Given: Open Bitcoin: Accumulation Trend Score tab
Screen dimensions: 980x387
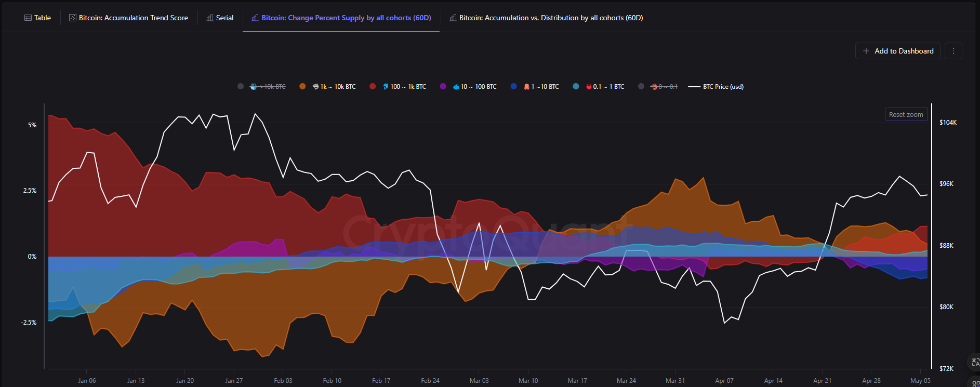Looking at the screenshot, I should coord(128,18).
